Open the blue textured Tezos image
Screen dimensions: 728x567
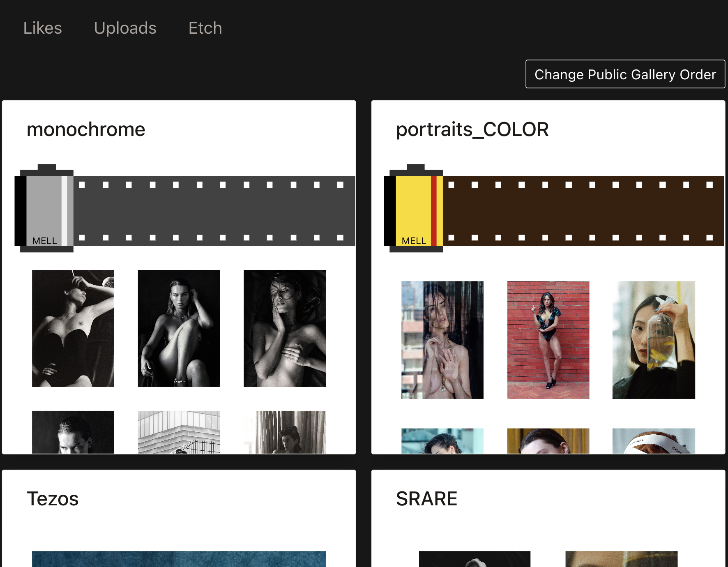[179, 559]
